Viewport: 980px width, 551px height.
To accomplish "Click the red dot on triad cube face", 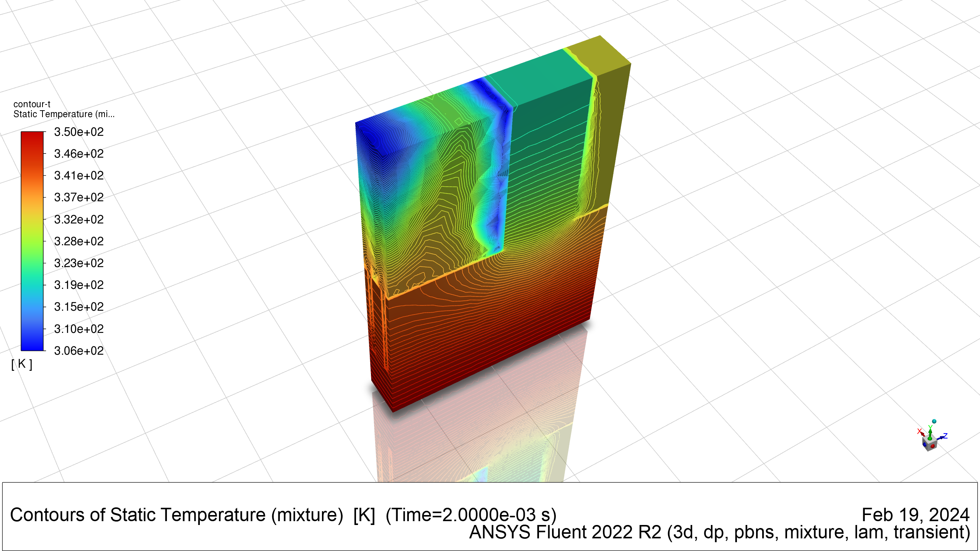I will (x=933, y=446).
